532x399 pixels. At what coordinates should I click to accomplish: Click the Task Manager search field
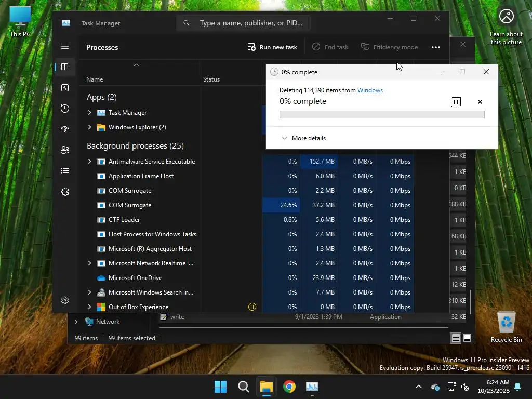[243, 23]
